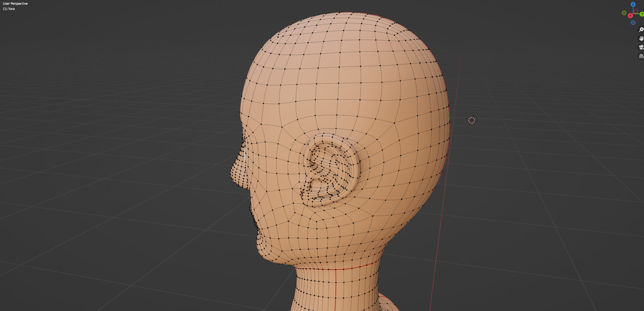
Task: Click the "User Perspective" view label
Action: point(15,4)
